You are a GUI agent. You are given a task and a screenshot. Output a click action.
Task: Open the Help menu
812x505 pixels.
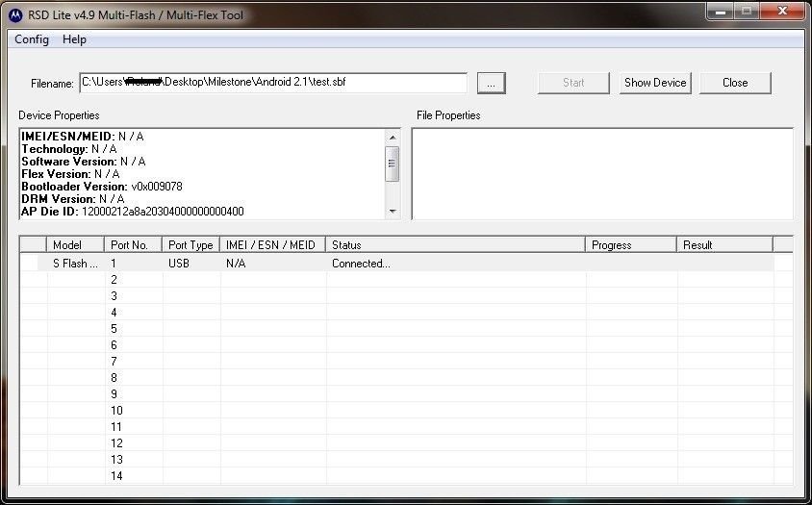(74, 39)
